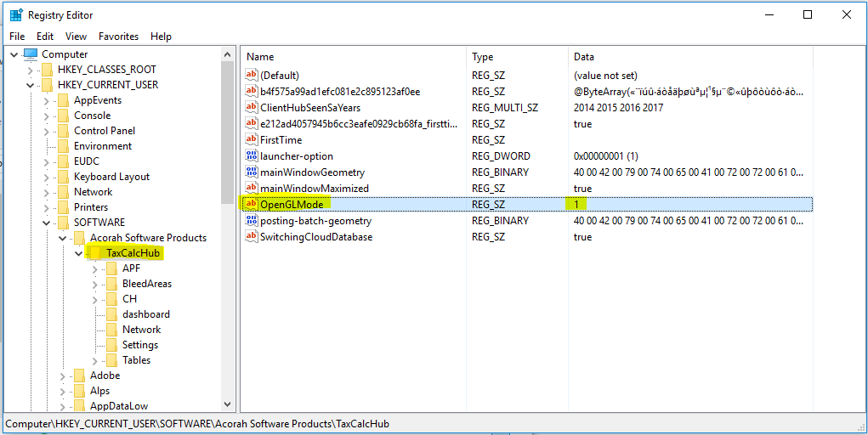The height and width of the screenshot is (435, 868).
Task: Open the Favorites menu
Action: [x=118, y=37]
